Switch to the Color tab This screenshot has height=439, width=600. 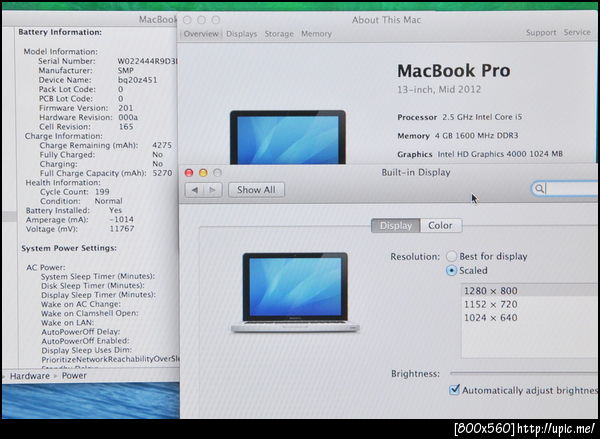tap(440, 225)
